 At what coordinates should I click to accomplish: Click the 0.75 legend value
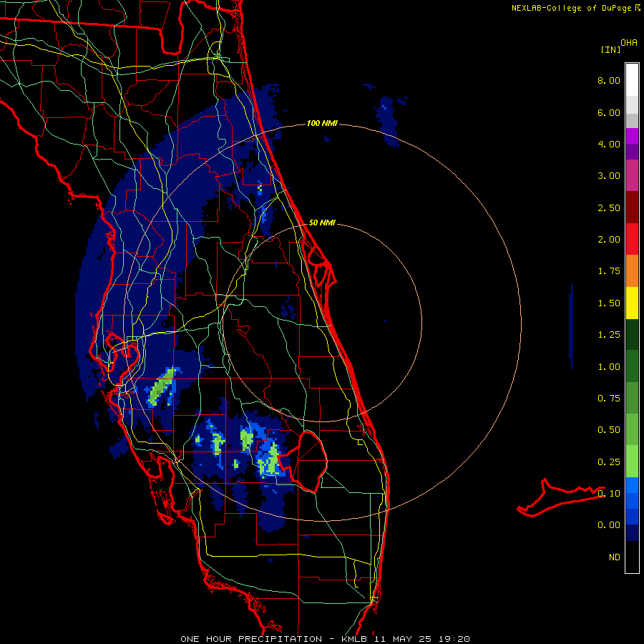pos(609,399)
